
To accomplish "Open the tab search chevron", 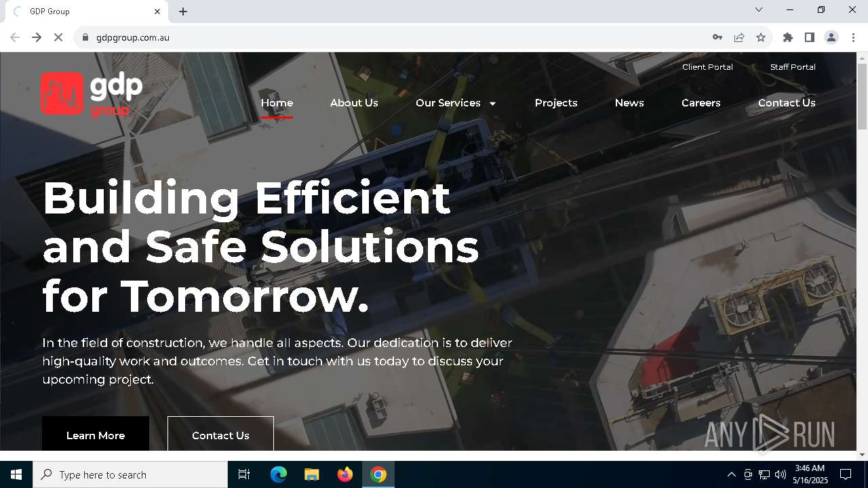I will click(759, 9).
